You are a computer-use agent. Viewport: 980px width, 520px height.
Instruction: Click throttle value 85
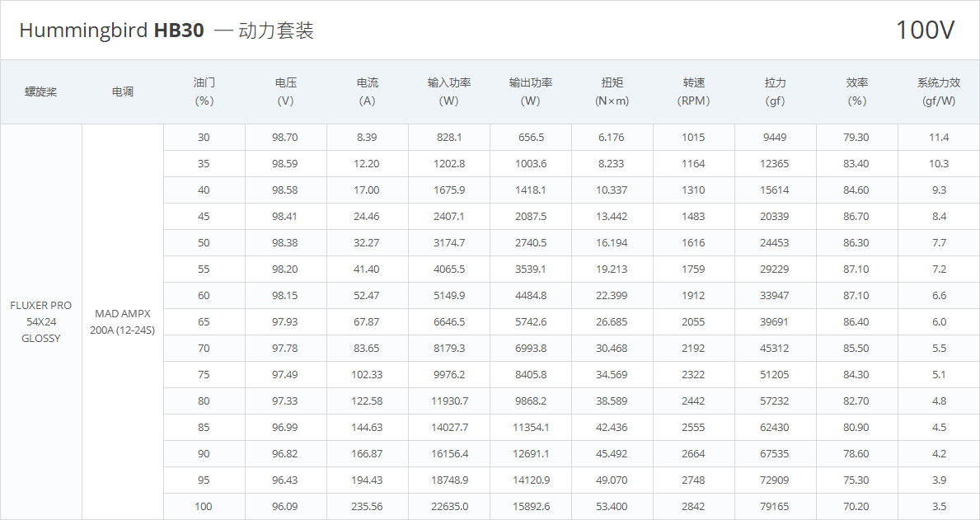click(x=204, y=428)
